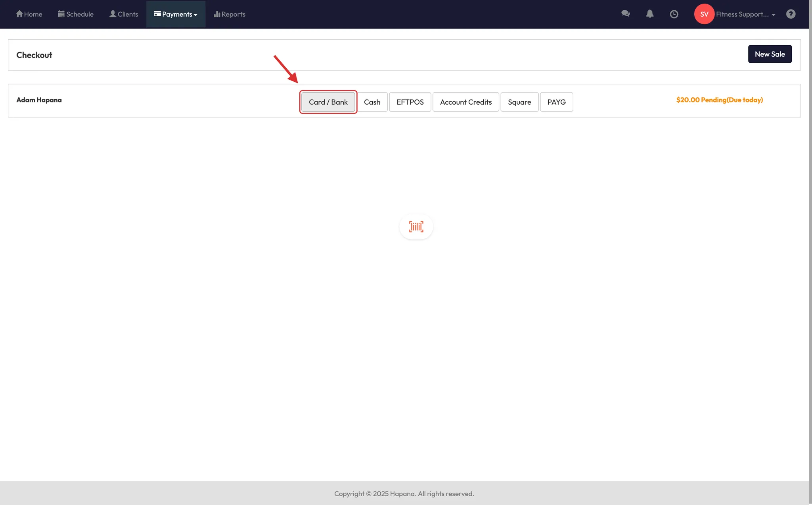The image size is (812, 505).
Task: Expand the Fitness Support account dropdown
Action: coord(745,14)
